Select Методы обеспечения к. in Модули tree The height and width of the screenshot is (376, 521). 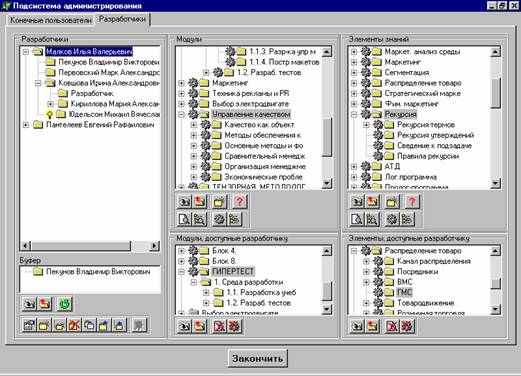point(263,135)
